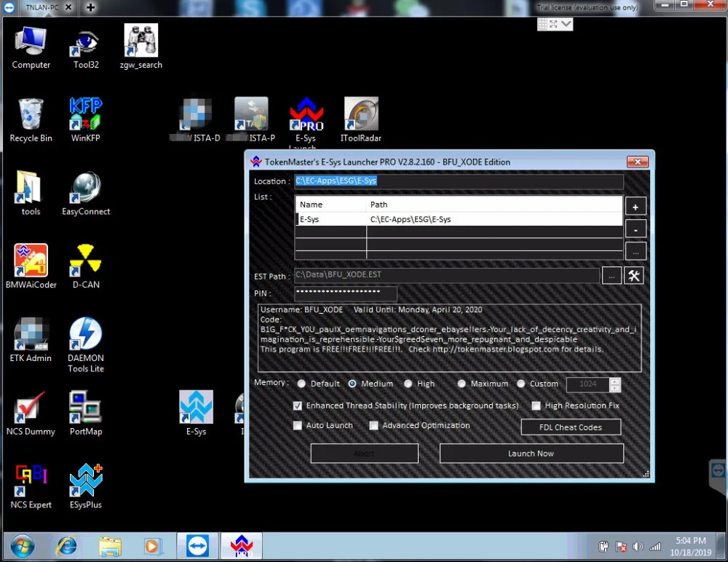Click the tools settings icon beside EST Path
The image size is (728, 562).
click(x=634, y=275)
